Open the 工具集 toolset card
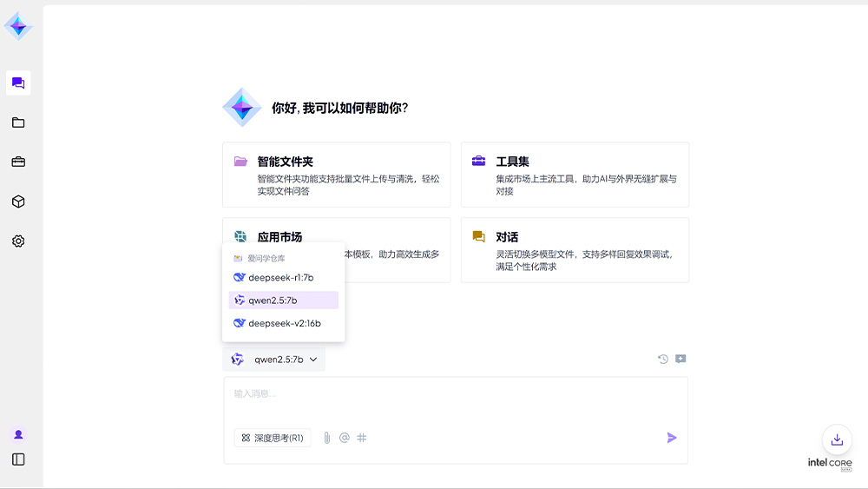Viewport: 868px width, 489px height. click(x=575, y=174)
